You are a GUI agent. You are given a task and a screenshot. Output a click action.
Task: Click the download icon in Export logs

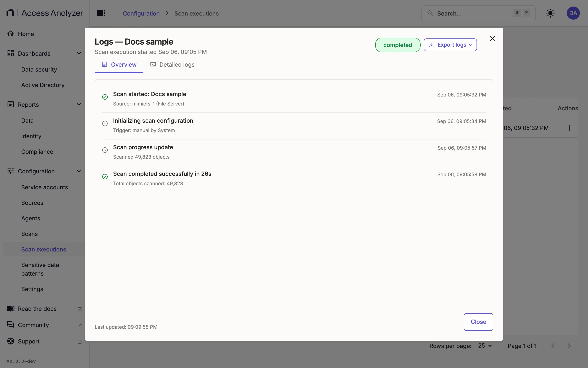coord(431,45)
